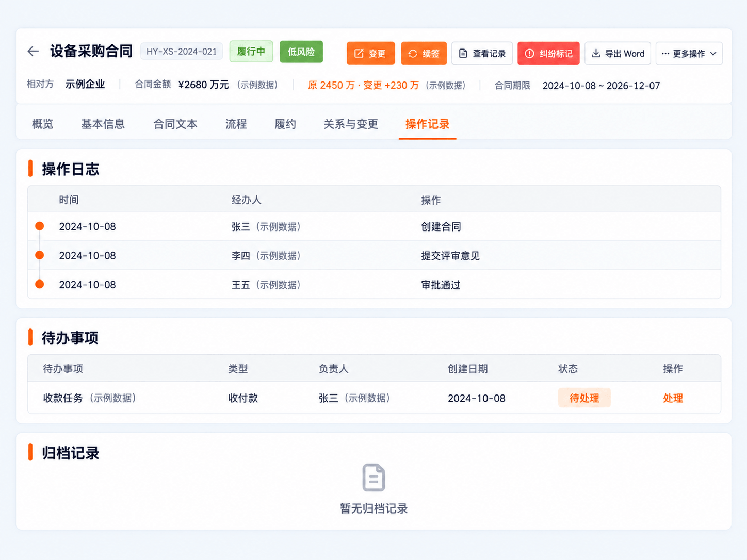
Task: Select the 关系与变更 tab
Action: pos(351,124)
